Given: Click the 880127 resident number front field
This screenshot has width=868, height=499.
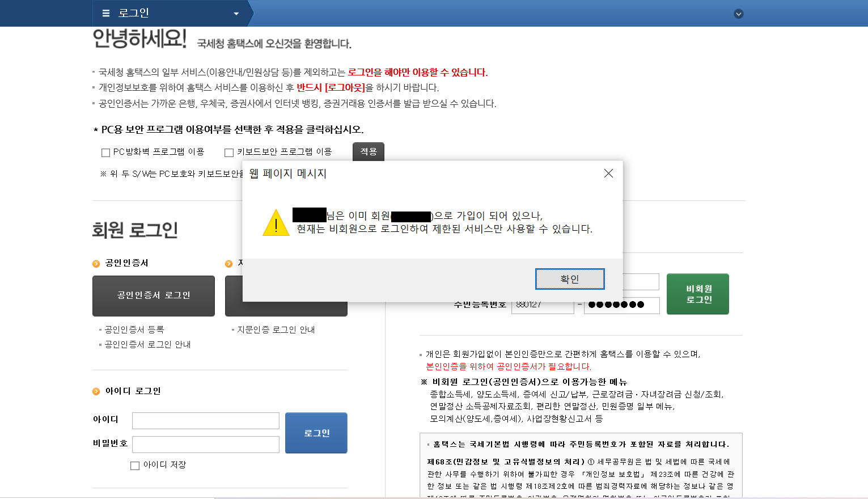Looking at the screenshot, I should [543, 306].
